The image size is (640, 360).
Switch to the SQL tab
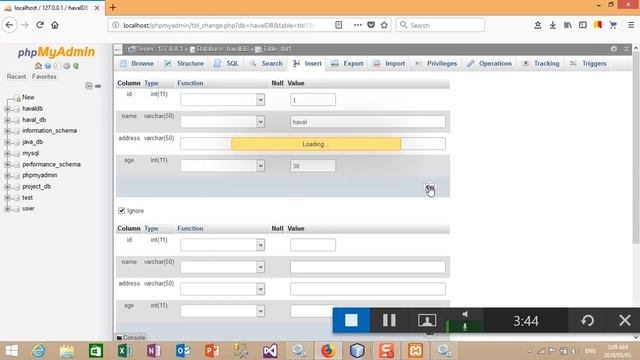pyautogui.click(x=227, y=63)
